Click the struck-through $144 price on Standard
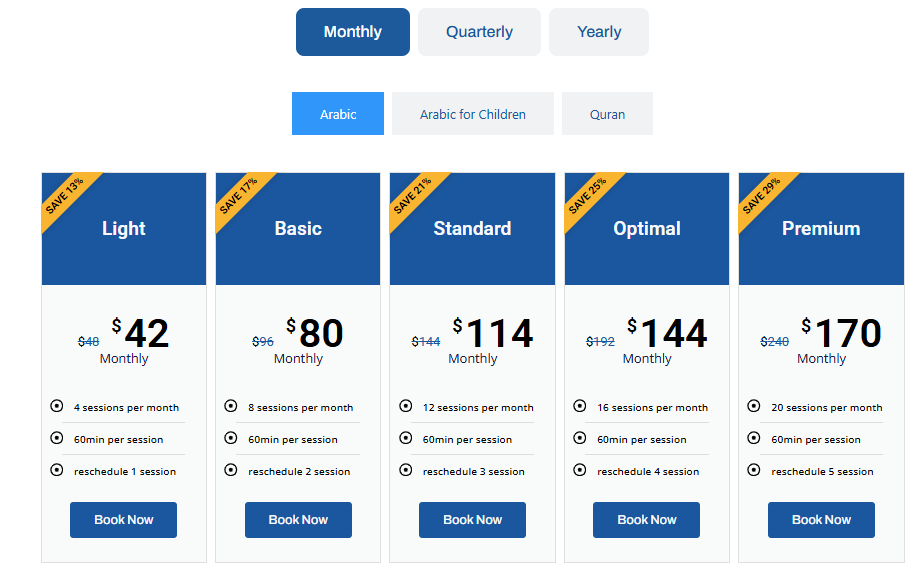 [x=426, y=342]
